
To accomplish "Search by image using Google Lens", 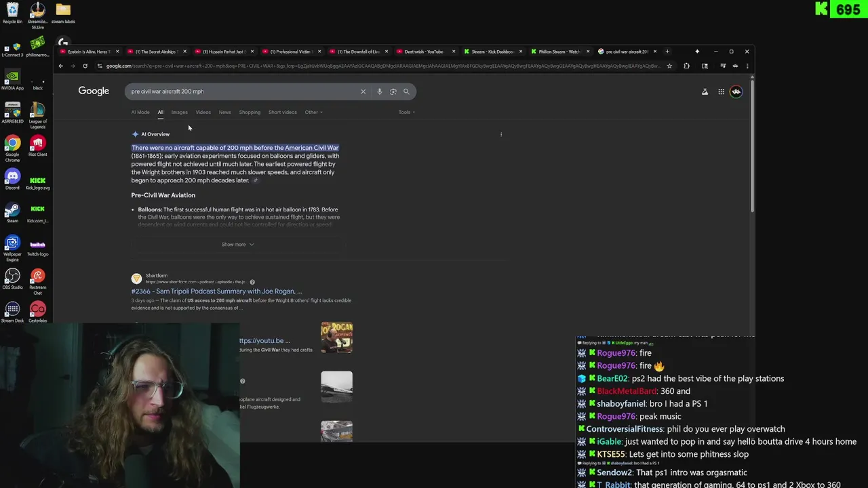I will pyautogui.click(x=393, y=91).
